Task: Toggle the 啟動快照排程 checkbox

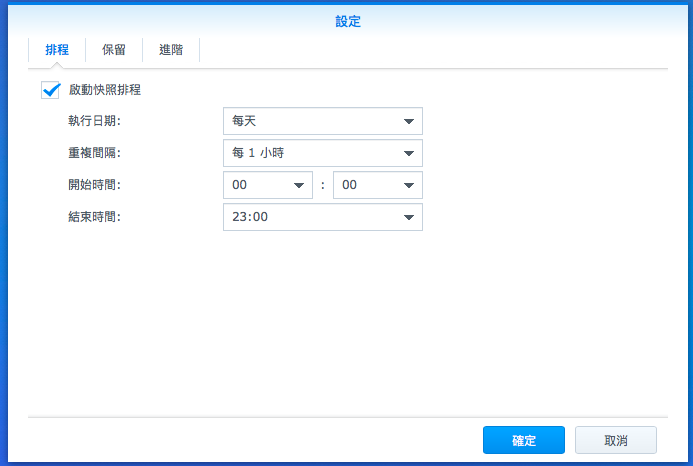Action: pos(51,90)
